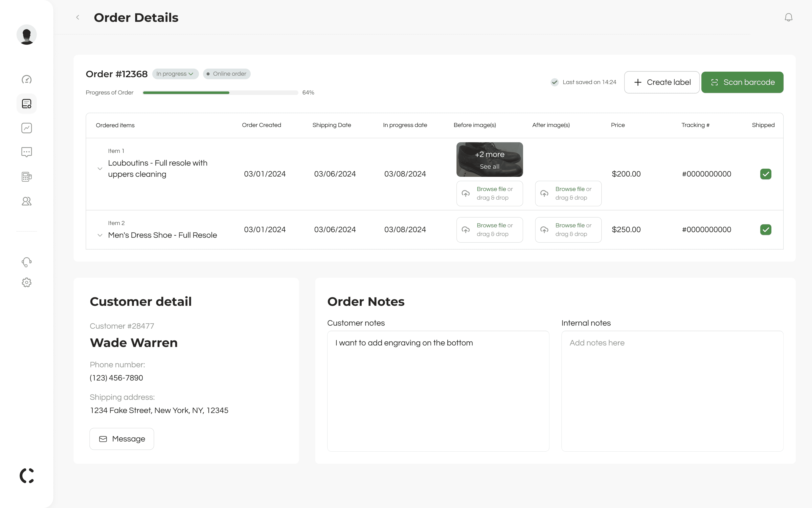
Task: Open the Settings gear icon in sidebar
Action: click(x=27, y=283)
